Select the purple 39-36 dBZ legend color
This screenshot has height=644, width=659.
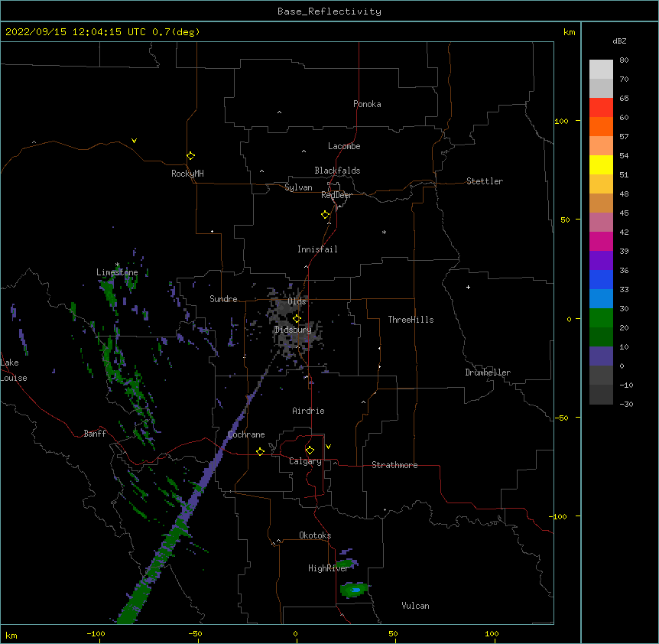point(601,261)
